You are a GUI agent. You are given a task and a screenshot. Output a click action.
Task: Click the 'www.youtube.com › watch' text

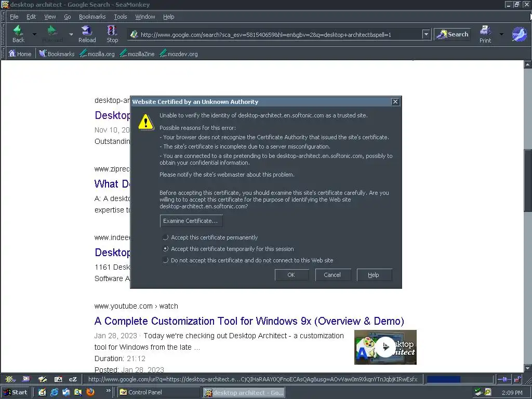click(136, 306)
